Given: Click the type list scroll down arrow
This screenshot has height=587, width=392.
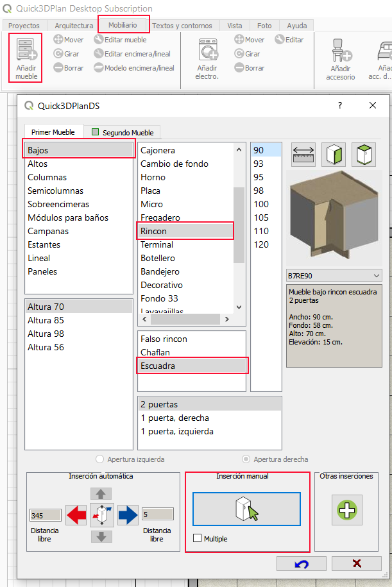Looking at the screenshot, I should coord(239,307).
